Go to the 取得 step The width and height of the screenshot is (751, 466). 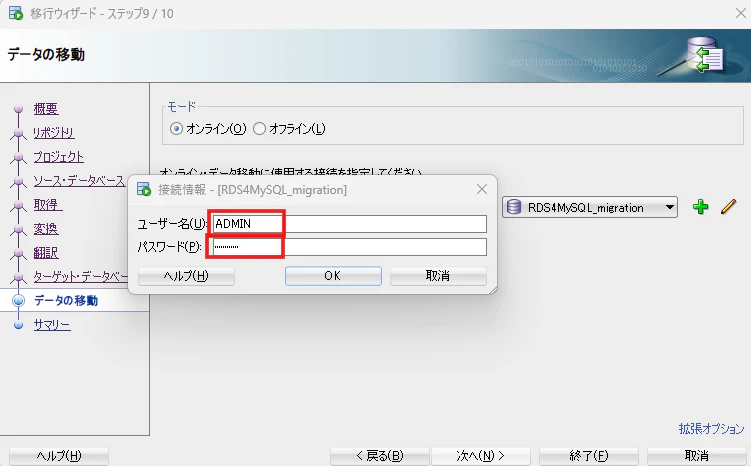click(x=47, y=205)
